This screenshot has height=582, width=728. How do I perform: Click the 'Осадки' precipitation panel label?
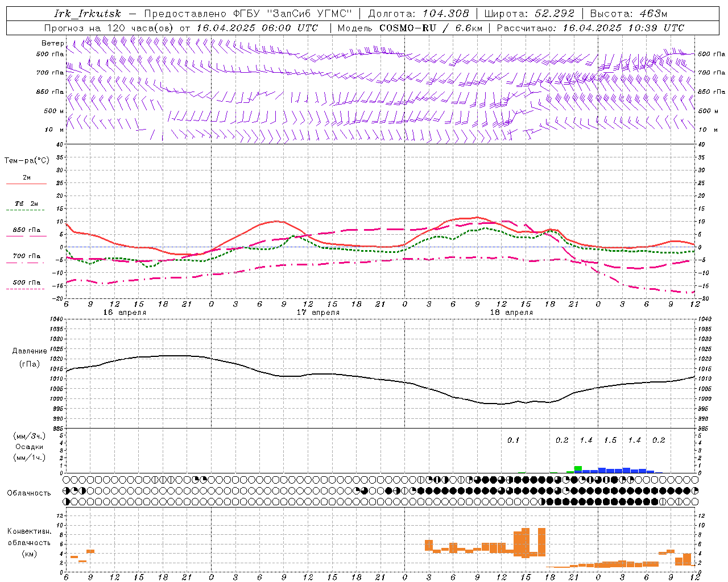click(30, 447)
